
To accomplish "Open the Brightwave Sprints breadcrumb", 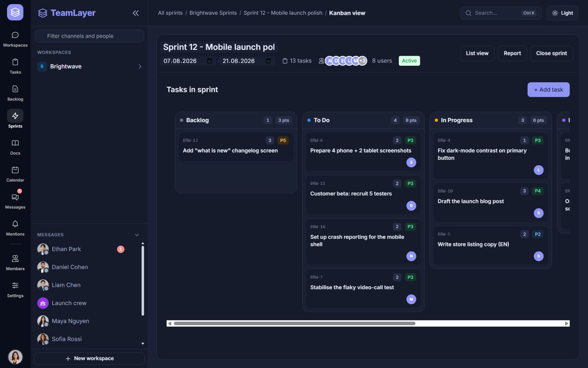I will pos(213,13).
